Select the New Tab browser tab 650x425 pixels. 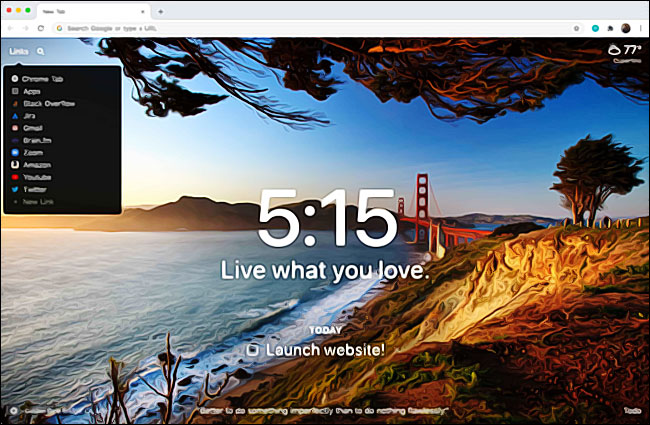(x=93, y=12)
